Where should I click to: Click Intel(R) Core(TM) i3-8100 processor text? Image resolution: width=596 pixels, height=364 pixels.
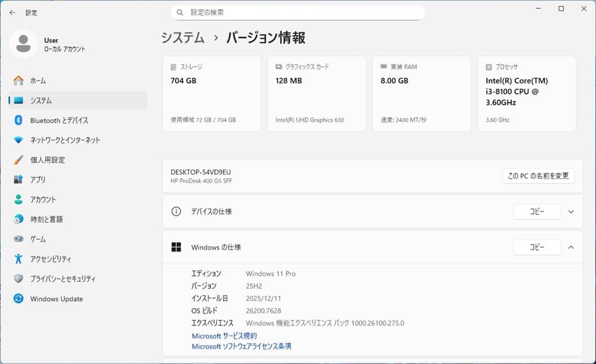[517, 92]
